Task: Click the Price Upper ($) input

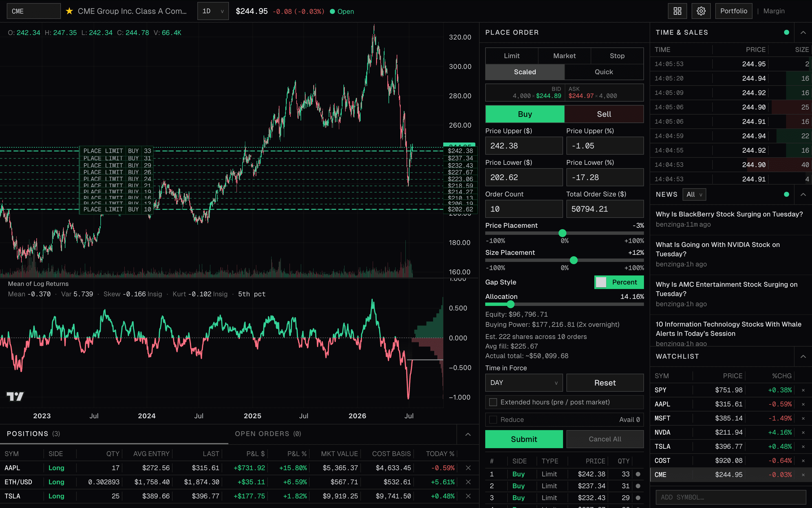Action: [x=524, y=145]
